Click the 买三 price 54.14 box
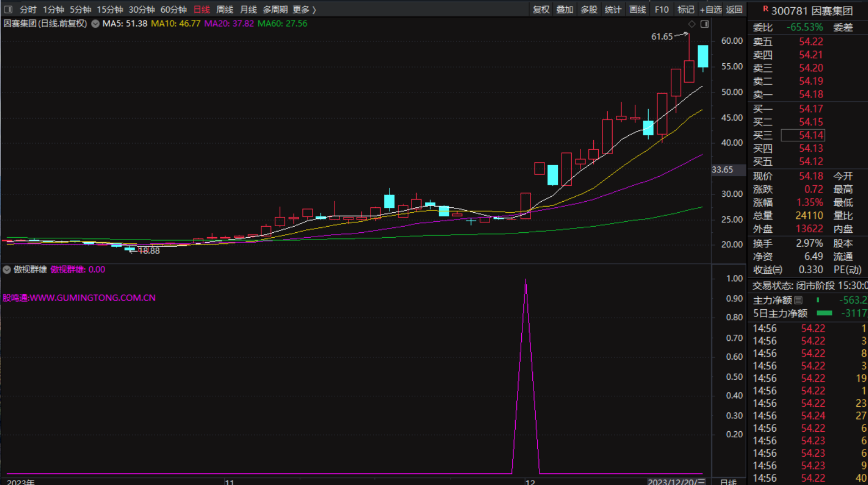 (803, 135)
